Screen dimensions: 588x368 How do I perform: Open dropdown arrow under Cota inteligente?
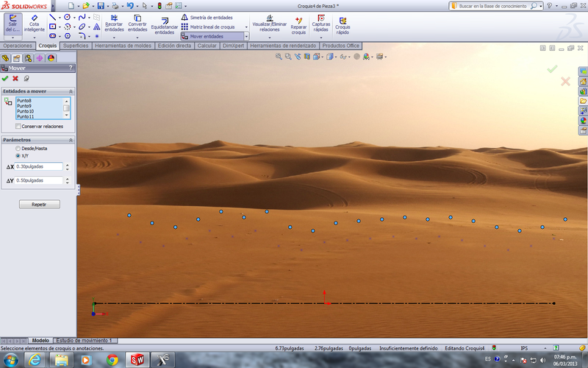tap(34, 38)
